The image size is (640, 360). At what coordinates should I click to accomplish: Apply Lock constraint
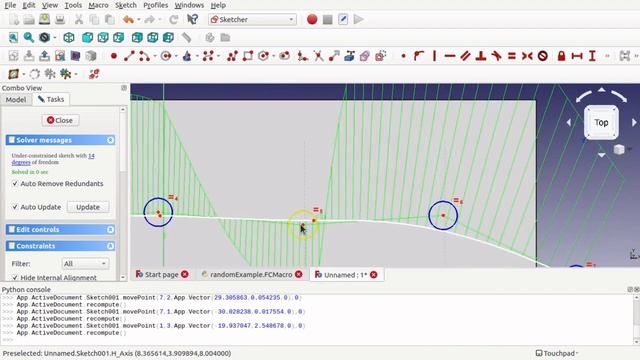[561, 56]
